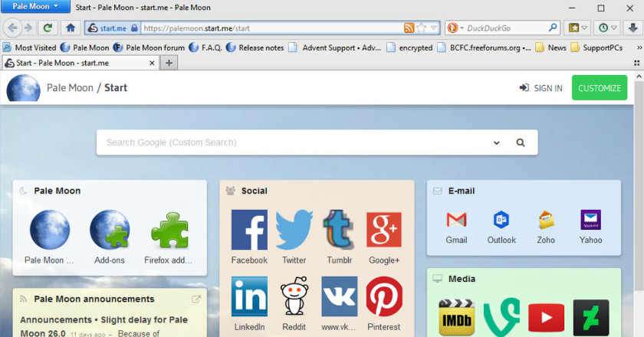Click the Pale Moon logo in page header
The width and height of the screenshot is (644, 337).
[24, 88]
